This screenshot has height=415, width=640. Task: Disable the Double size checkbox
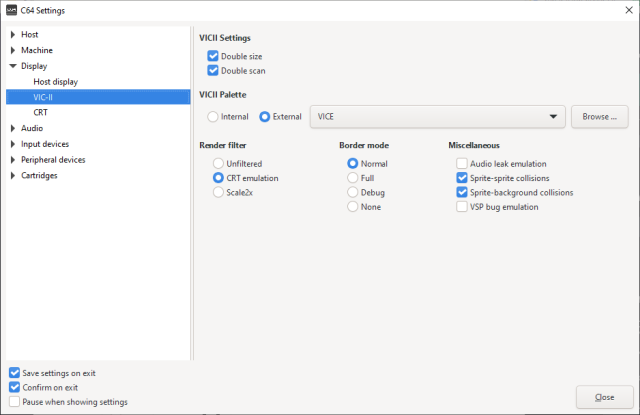tap(213, 56)
